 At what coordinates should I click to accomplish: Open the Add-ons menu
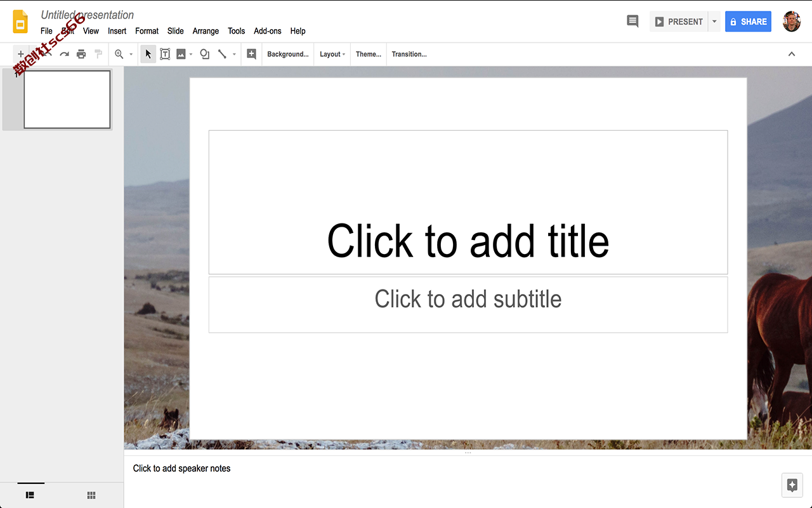(x=268, y=30)
